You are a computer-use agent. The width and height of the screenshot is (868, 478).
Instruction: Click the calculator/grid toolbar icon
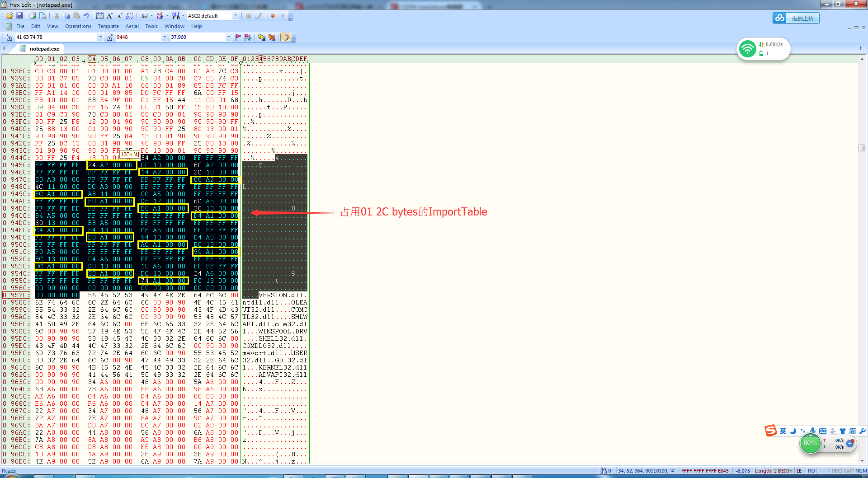pyautogui.click(x=100, y=16)
